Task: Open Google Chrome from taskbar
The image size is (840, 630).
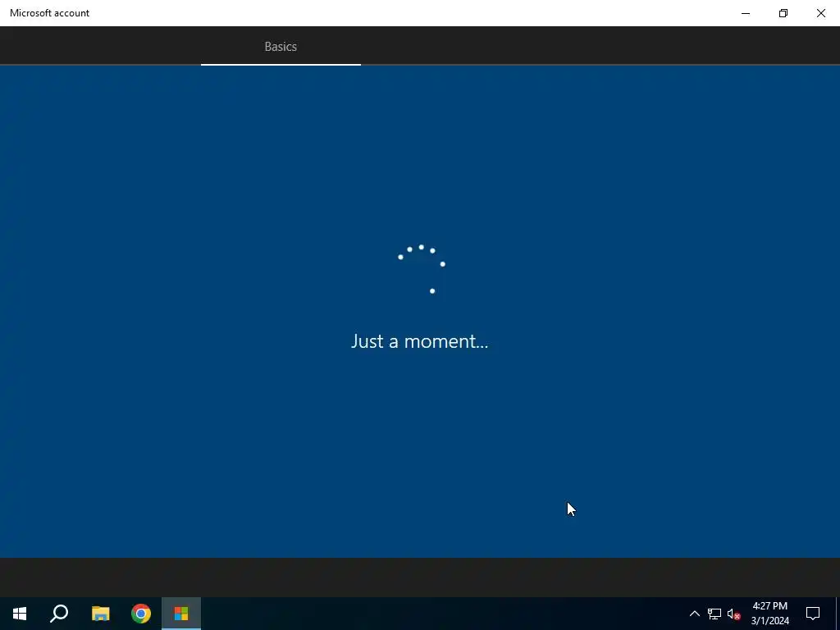Action: [141, 614]
